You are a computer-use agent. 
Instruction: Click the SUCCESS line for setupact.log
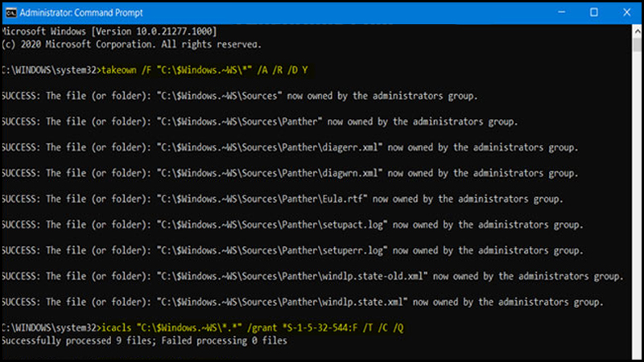pos(292,225)
